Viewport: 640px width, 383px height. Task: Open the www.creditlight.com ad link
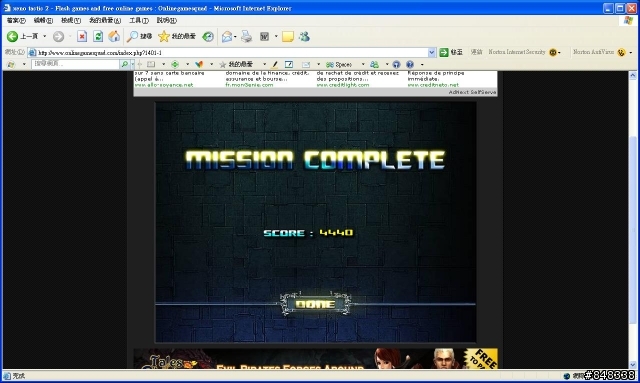[x=343, y=85]
